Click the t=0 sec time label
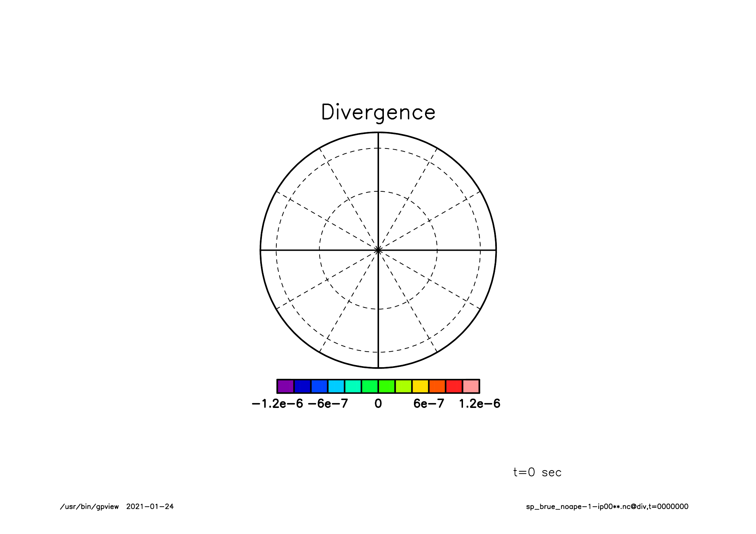 [x=537, y=472]
